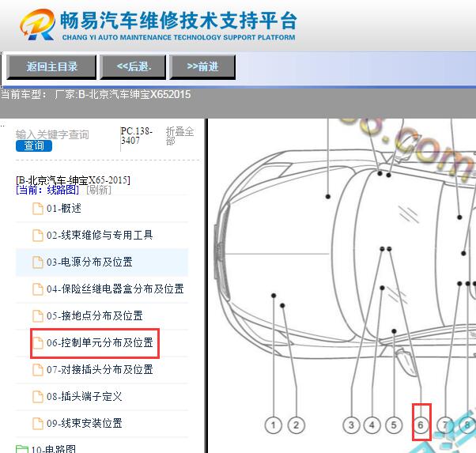This screenshot has height=453, width=476.
Task: Click the 畅易汽车维修技术支持平台 title text
Action: 178,21
